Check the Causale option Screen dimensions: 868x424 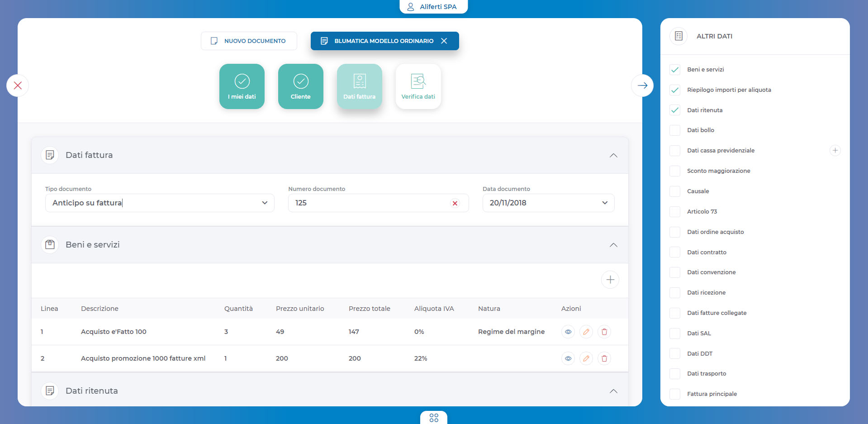tap(675, 191)
